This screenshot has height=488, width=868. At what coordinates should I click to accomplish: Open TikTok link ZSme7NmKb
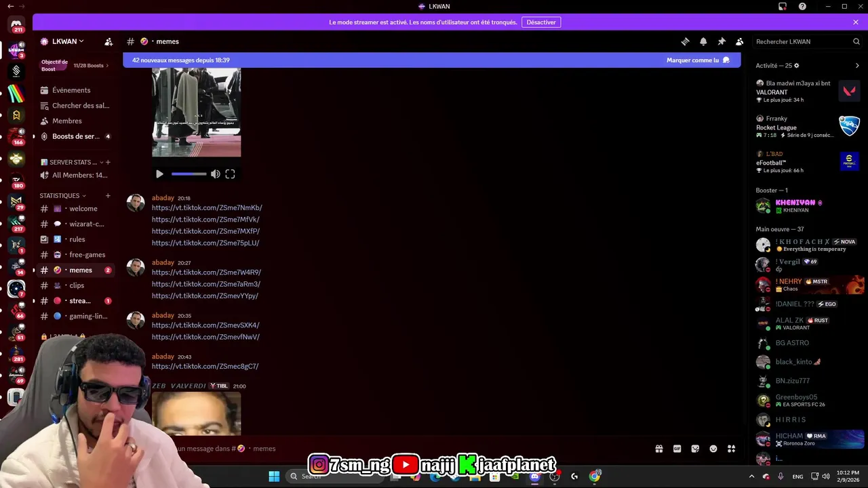207,208
